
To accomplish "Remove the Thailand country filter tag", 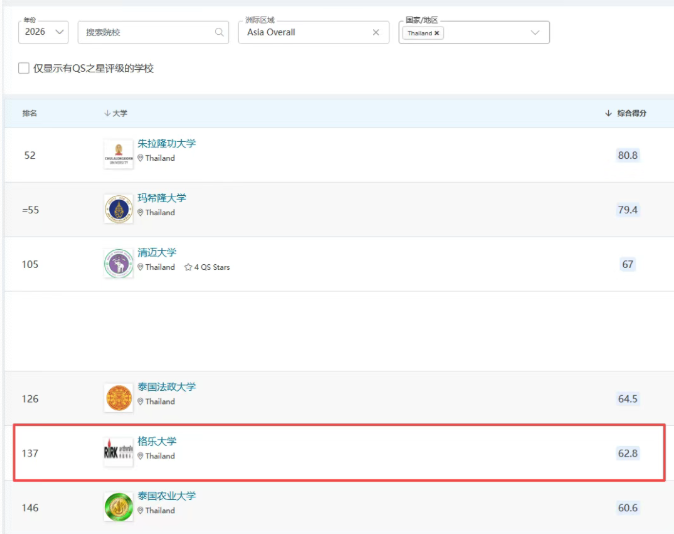I will coord(437,33).
